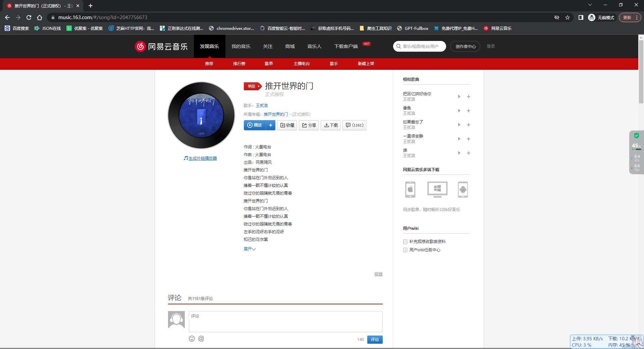Viewport: 644px width, 349px height.
Task: Go back in browser history
Action: tap(7, 17)
